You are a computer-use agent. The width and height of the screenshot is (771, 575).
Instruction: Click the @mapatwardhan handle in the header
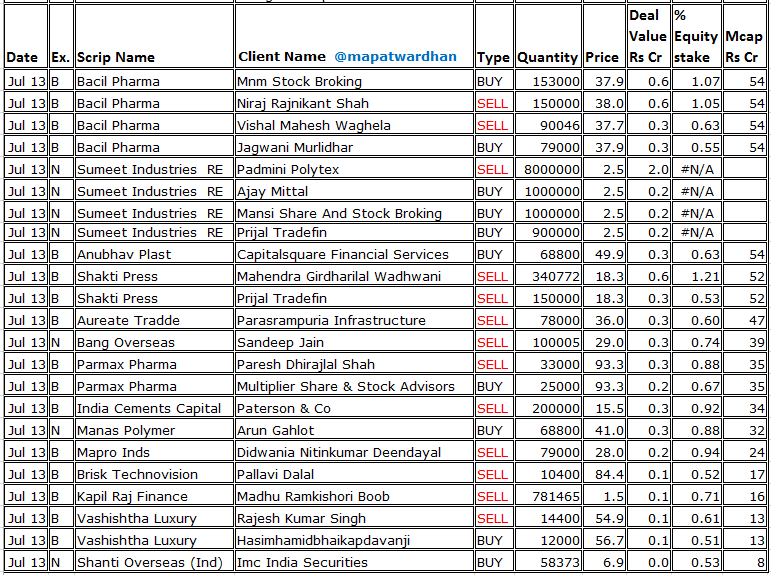pyautogui.click(x=395, y=57)
